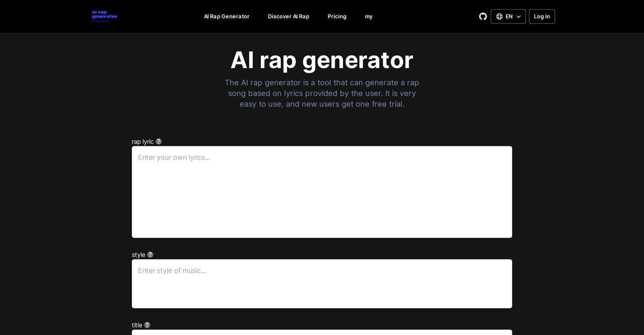This screenshot has width=644, height=335.
Task: Click the title input field
Action: [x=322, y=332]
